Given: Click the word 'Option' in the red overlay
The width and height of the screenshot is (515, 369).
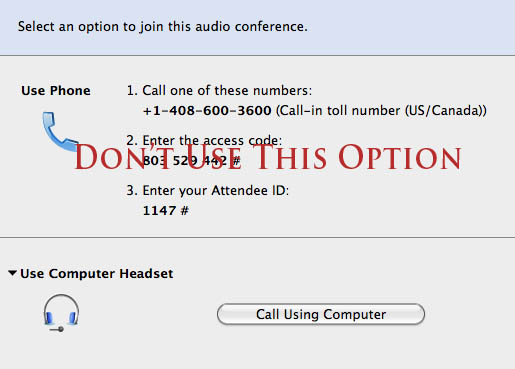Looking at the screenshot, I should pyautogui.click(x=400, y=157).
